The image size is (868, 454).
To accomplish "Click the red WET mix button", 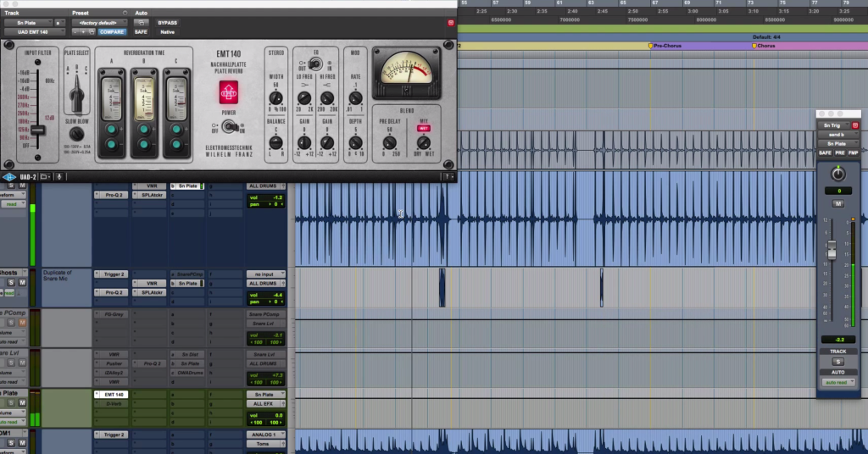I will pos(424,128).
